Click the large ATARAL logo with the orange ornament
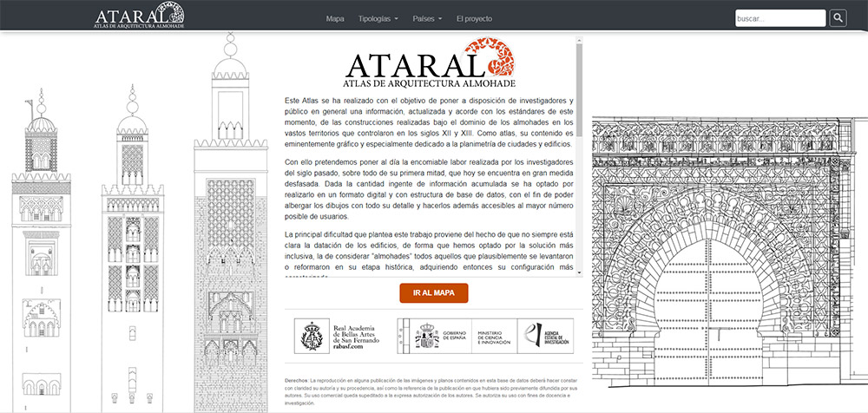Image resolution: width=868 pixels, height=413 pixels. 431,63
